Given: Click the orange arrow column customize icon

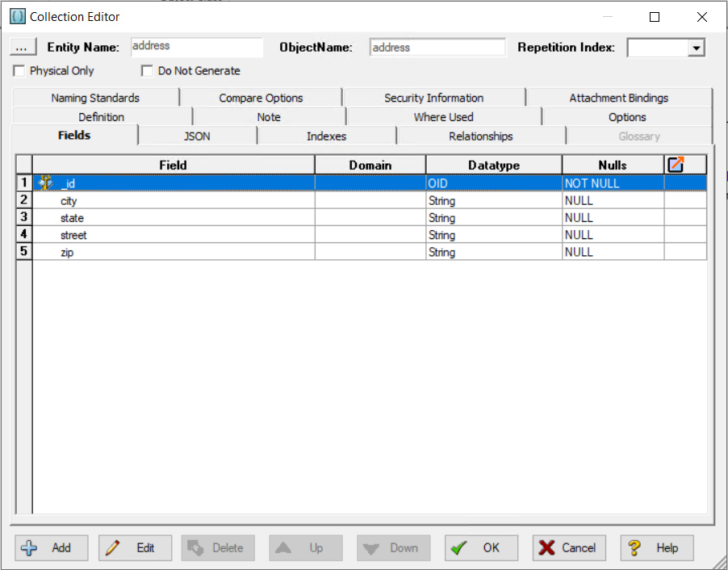Looking at the screenshot, I should [x=676, y=165].
